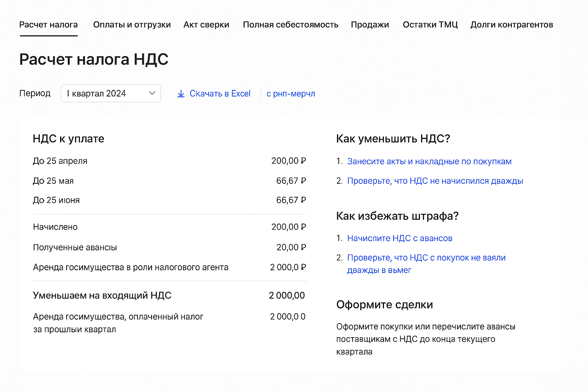Click the Уменьшаем на входящий НДС row
Image resolution: width=588 pixels, height=392 pixels.
click(168, 295)
